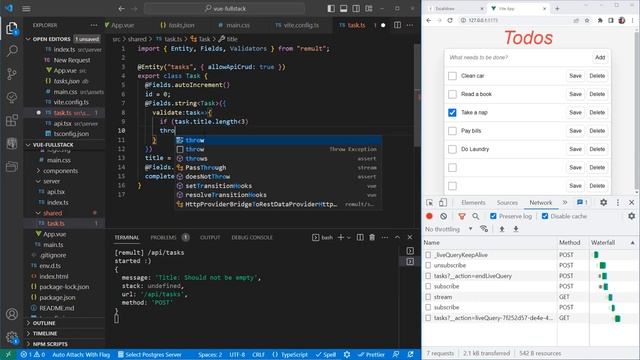Save the Clean car todo
This screenshot has height=360, width=640.
pyautogui.click(x=575, y=76)
